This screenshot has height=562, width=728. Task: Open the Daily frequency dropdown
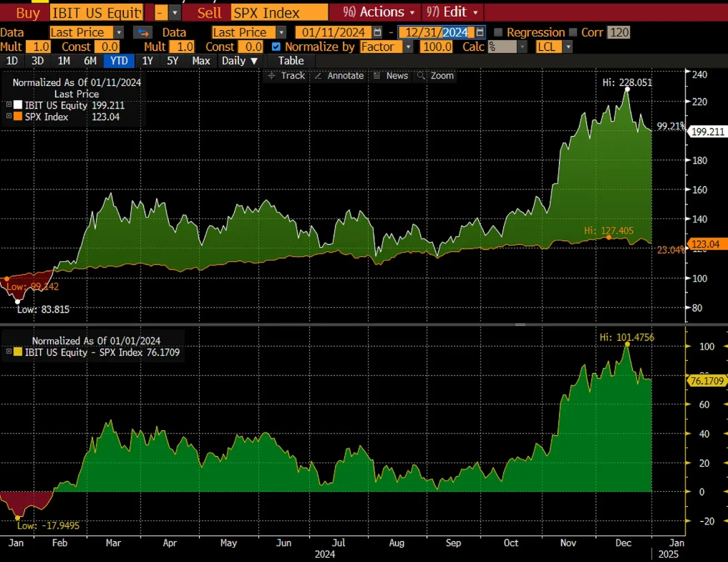[x=240, y=61]
